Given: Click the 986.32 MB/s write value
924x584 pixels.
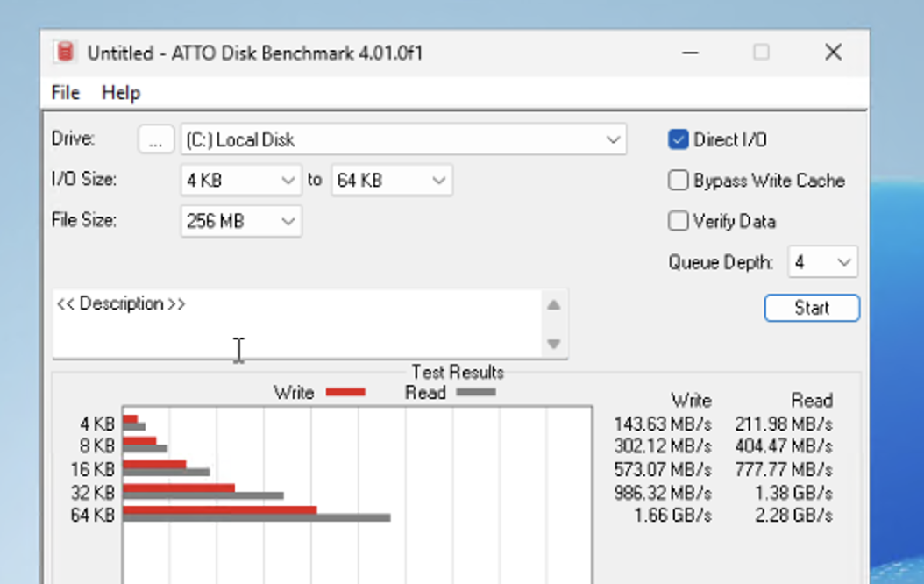Looking at the screenshot, I should 663,493.
